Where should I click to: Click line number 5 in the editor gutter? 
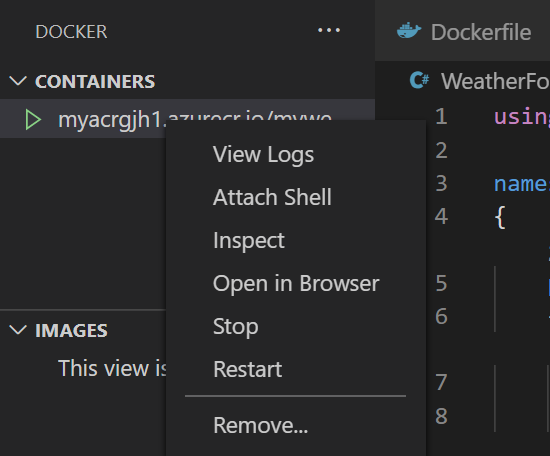tap(441, 283)
